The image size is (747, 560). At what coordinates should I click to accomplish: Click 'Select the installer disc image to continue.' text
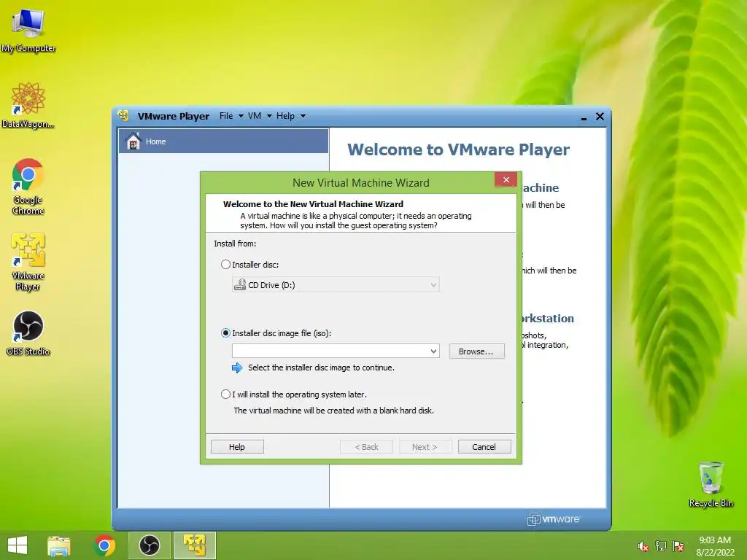point(321,367)
